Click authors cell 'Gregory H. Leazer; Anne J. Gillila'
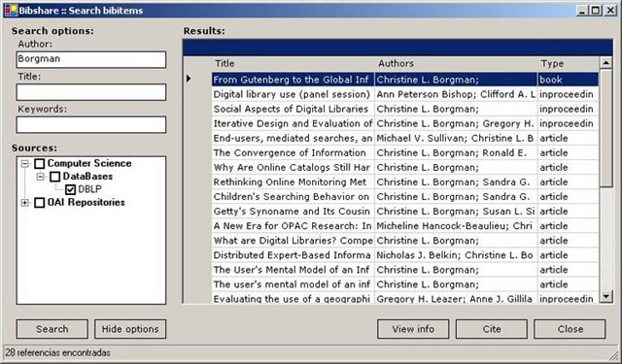622x364 pixels. tap(456, 298)
